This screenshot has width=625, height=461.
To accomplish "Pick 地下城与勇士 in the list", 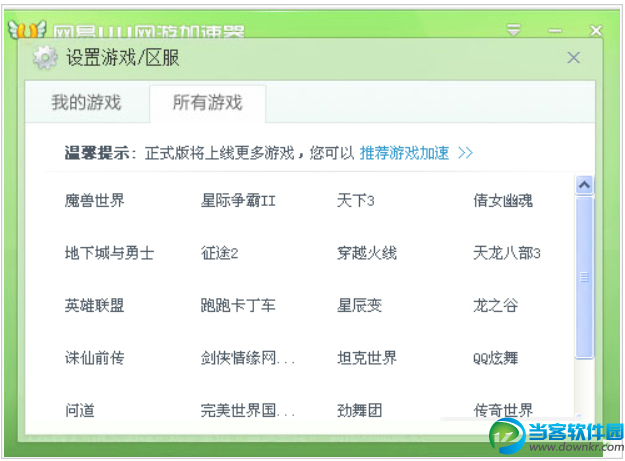I will (110, 253).
